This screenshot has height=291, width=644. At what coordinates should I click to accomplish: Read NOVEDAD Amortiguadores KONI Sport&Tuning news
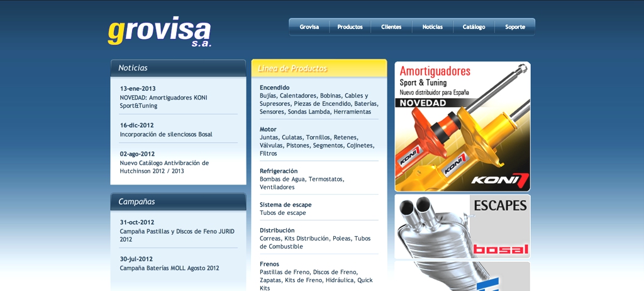(x=164, y=101)
